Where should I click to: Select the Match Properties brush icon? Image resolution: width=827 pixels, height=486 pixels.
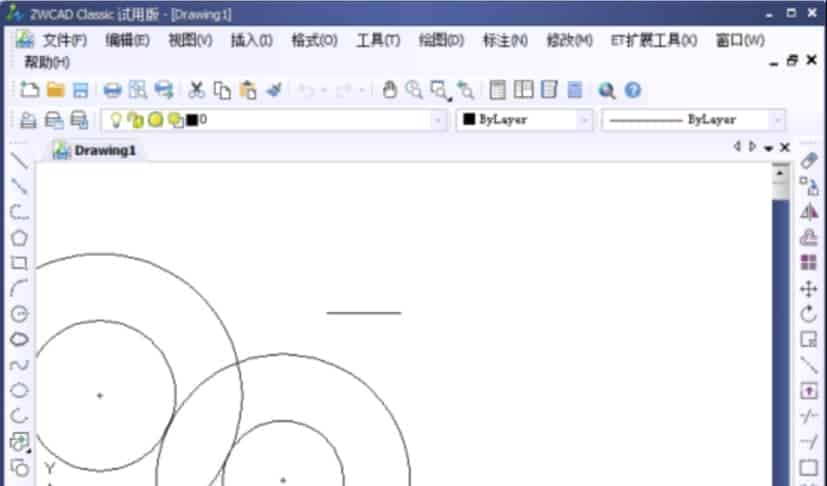(x=274, y=90)
